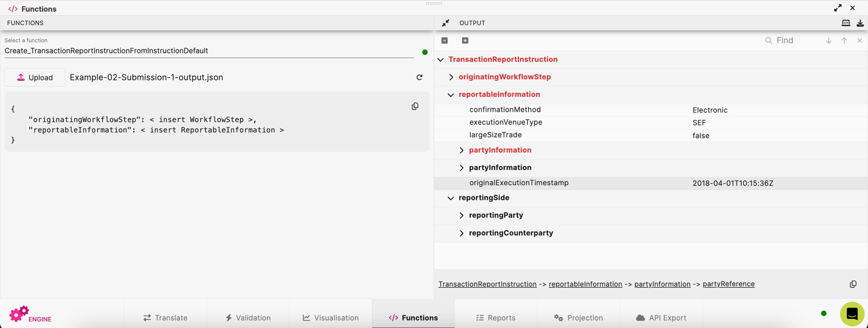The height and width of the screenshot is (328, 868).
Task: Click the 2018-04-01T10:15:36Z timestamp value
Action: coord(733,183)
